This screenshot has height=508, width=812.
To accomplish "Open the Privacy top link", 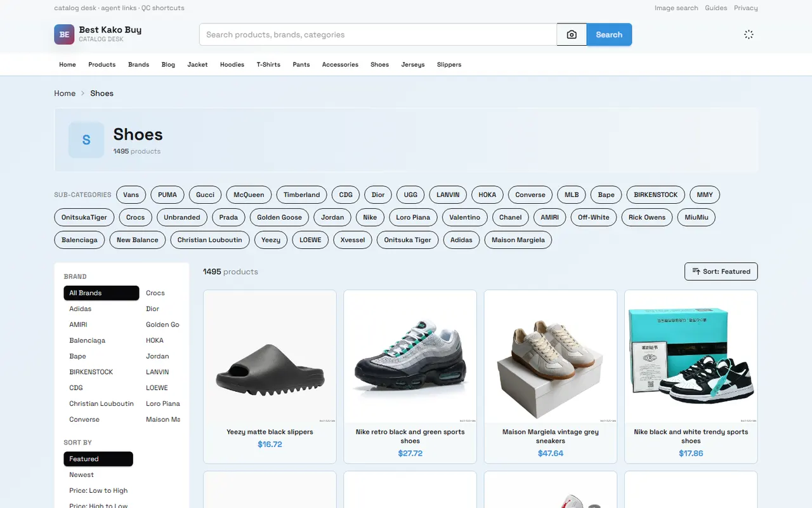I will (746, 8).
